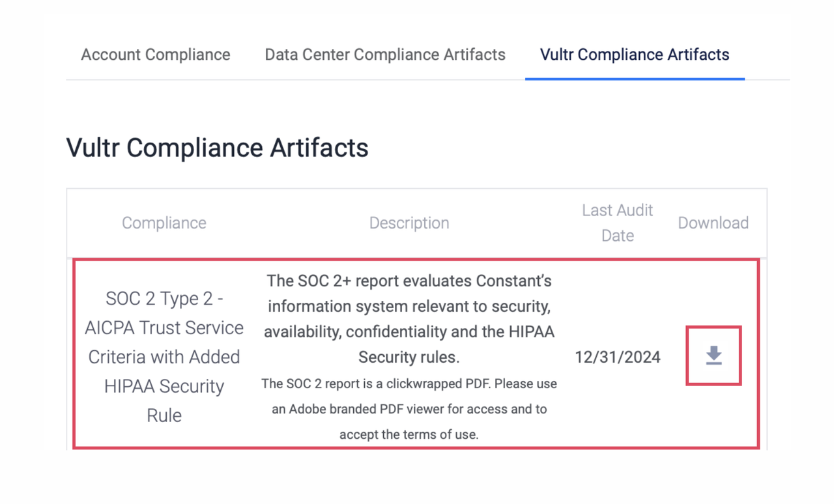This screenshot has height=504, width=834.
Task: Click the Download column header
Action: (713, 223)
